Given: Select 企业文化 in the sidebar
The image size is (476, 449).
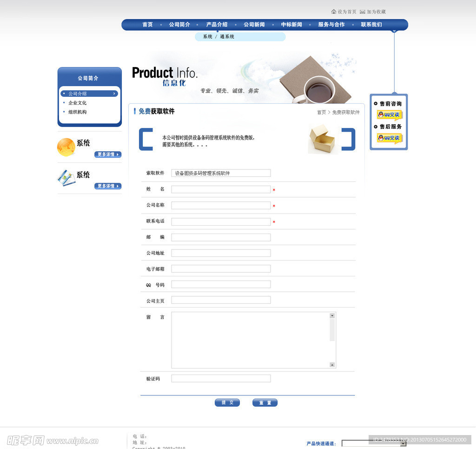Looking at the screenshot, I should pos(77,103).
